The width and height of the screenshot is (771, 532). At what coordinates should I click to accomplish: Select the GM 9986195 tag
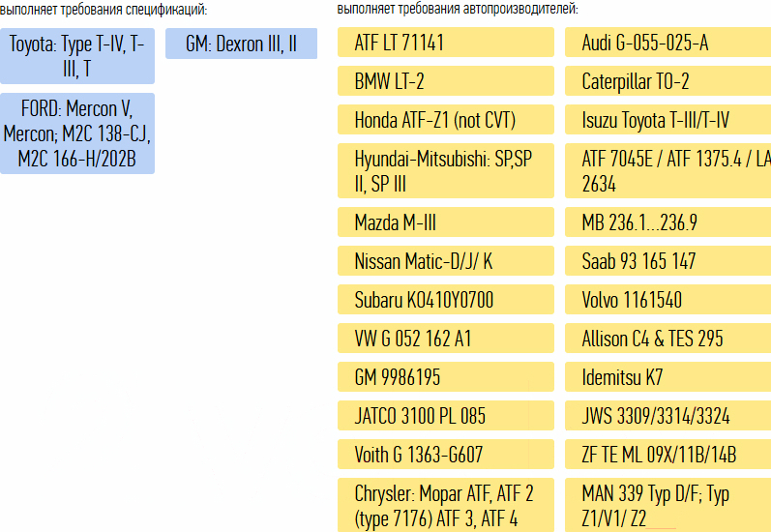pyautogui.click(x=446, y=377)
